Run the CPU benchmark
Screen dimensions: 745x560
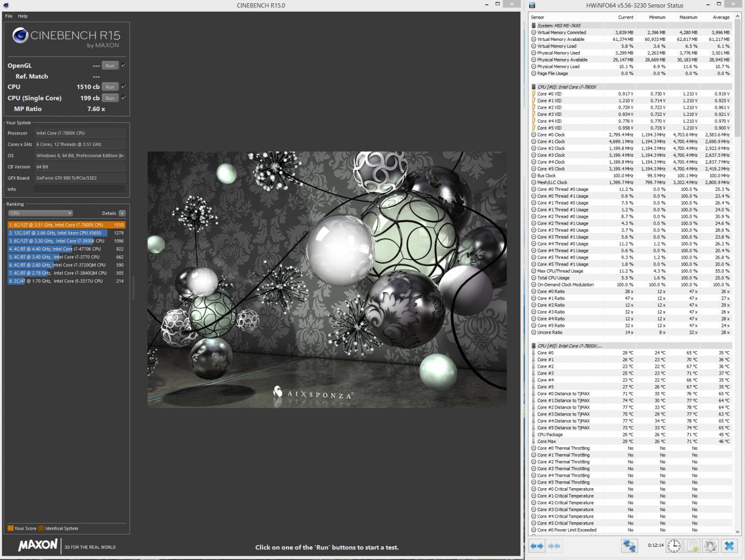110,87
